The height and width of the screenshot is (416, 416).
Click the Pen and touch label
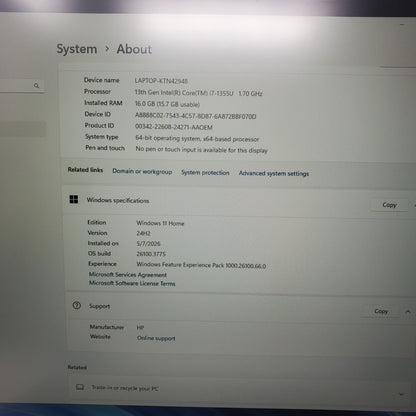tap(105, 148)
